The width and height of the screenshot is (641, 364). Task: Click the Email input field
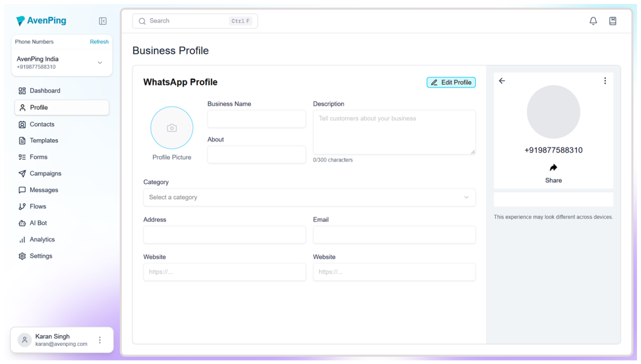click(x=394, y=235)
